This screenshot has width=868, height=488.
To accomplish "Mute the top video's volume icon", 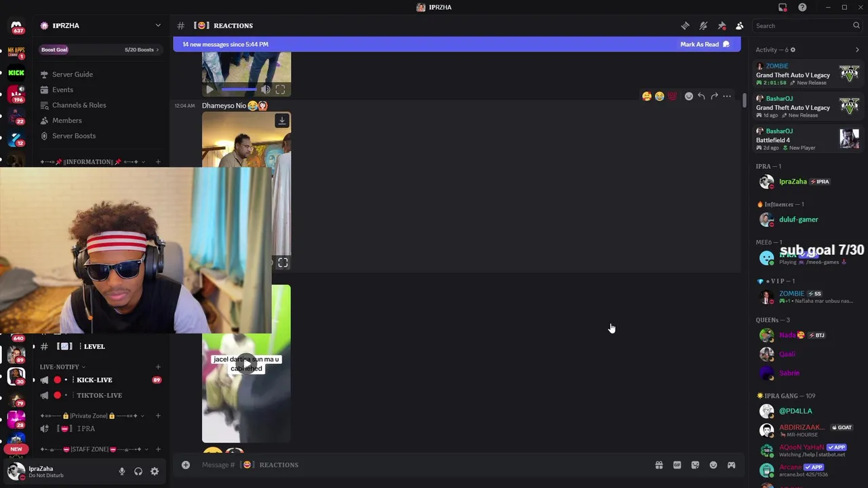I will click(266, 89).
